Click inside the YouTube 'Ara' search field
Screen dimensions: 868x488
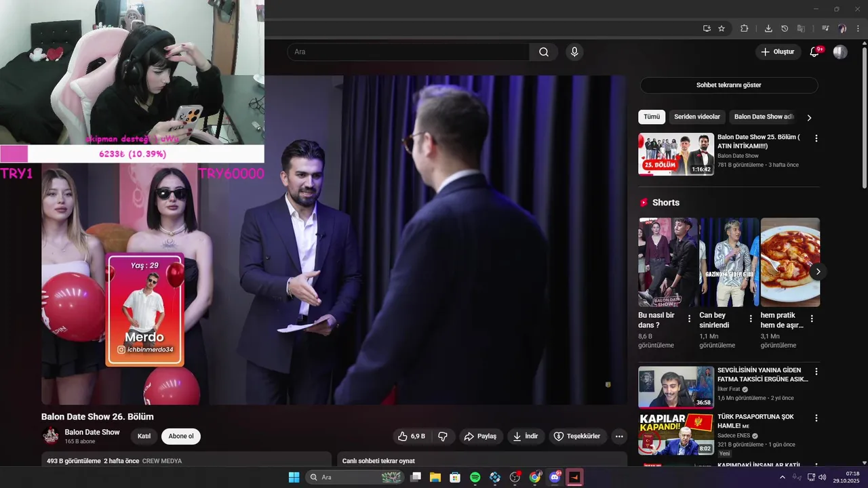pyautogui.click(x=408, y=52)
